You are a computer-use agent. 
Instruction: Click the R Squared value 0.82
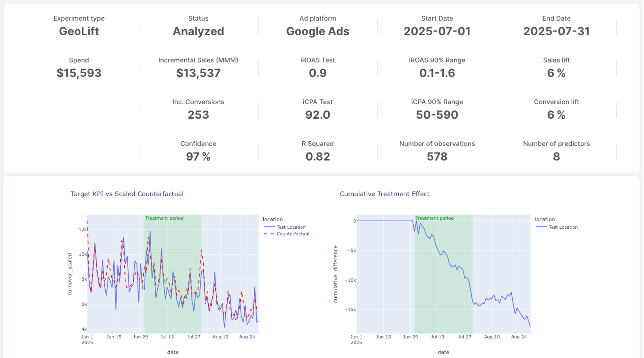pos(317,157)
